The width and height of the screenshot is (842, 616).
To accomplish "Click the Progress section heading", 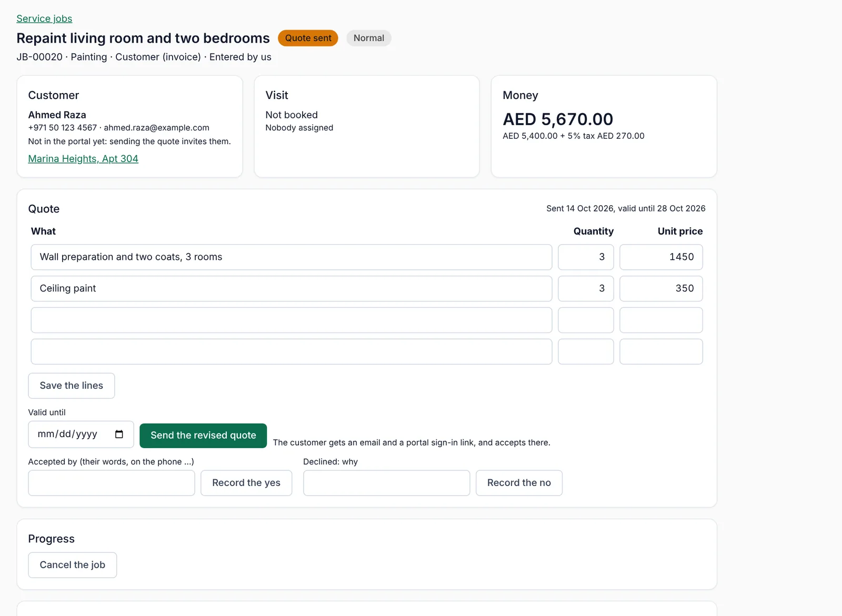I will pos(52,539).
